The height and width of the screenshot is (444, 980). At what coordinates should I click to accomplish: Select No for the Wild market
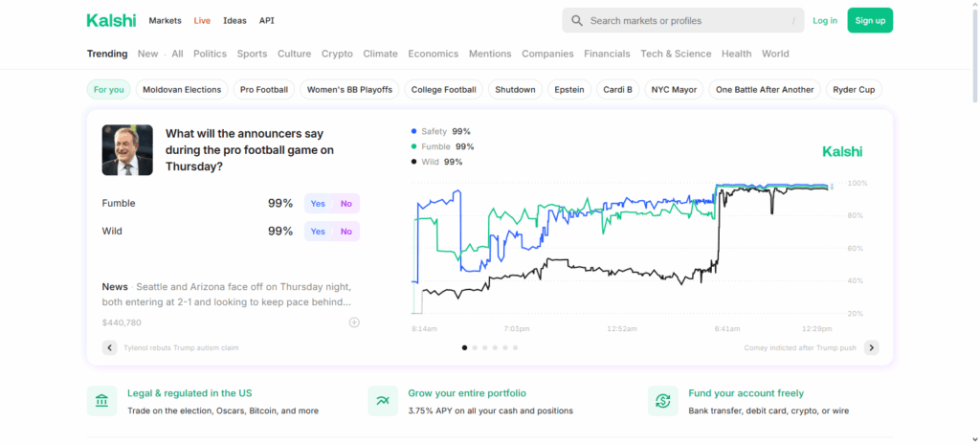coord(345,232)
